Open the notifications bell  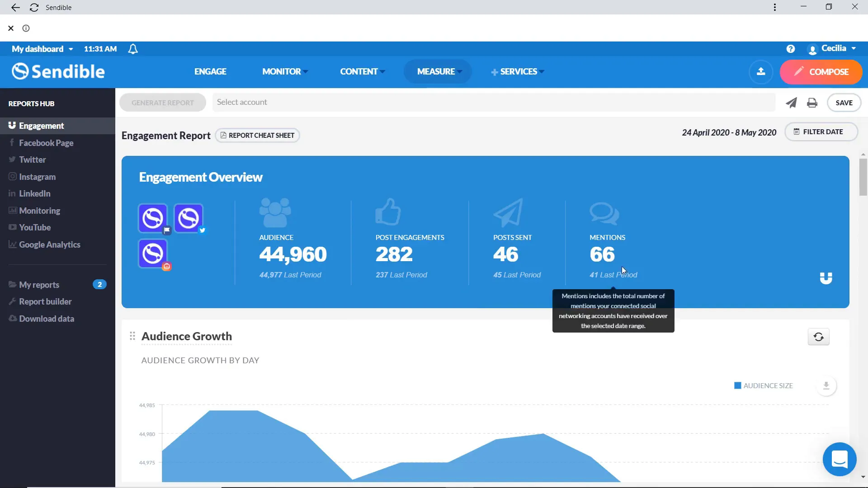coord(133,49)
